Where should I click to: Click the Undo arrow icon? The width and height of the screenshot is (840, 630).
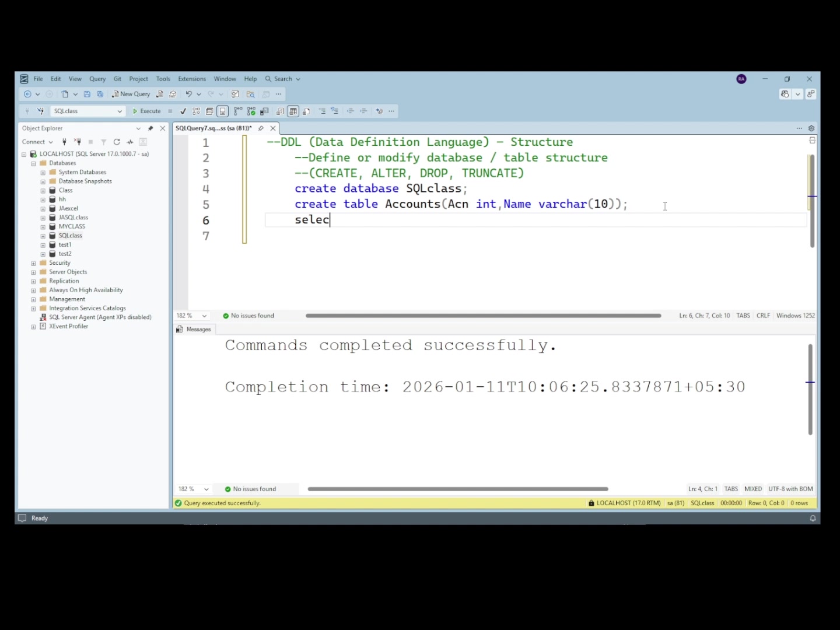point(188,94)
